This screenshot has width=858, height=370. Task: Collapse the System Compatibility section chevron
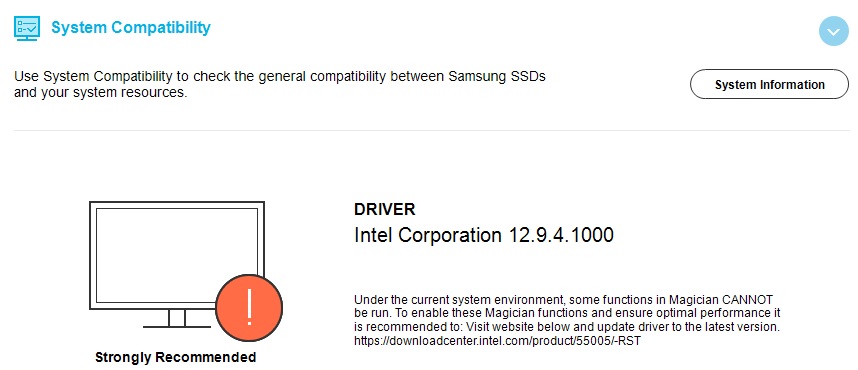[x=833, y=31]
